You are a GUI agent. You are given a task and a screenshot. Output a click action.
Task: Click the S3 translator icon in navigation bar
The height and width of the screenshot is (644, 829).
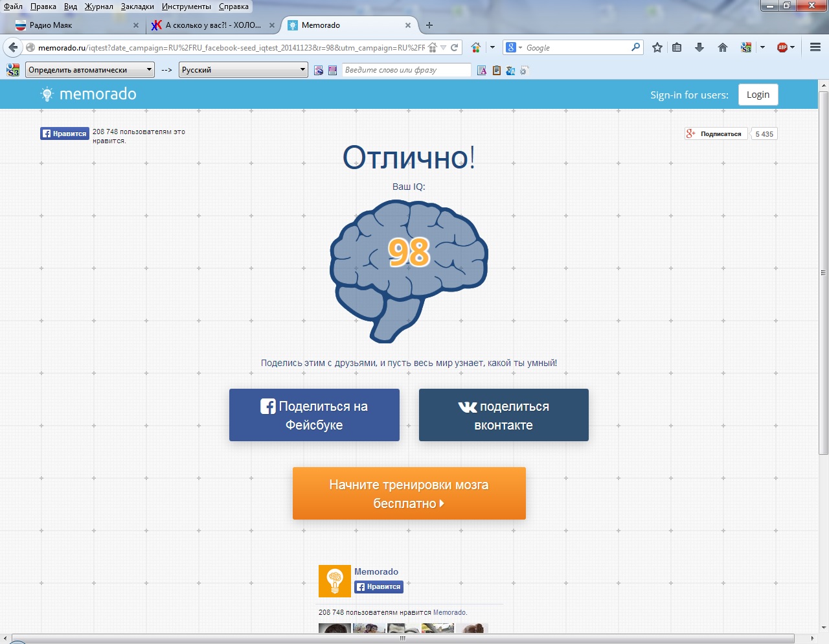point(746,47)
